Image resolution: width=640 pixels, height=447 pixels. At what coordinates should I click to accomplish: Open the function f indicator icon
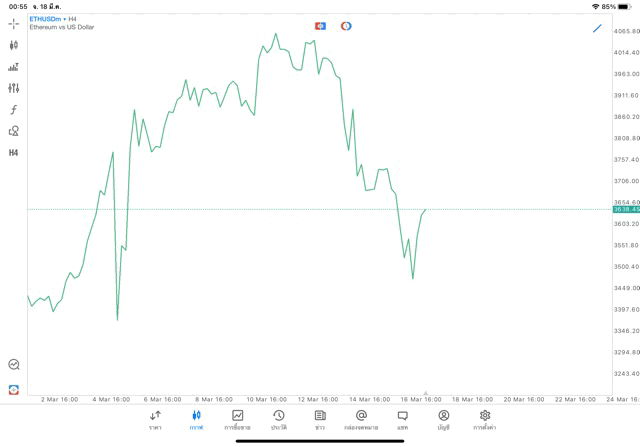point(14,110)
